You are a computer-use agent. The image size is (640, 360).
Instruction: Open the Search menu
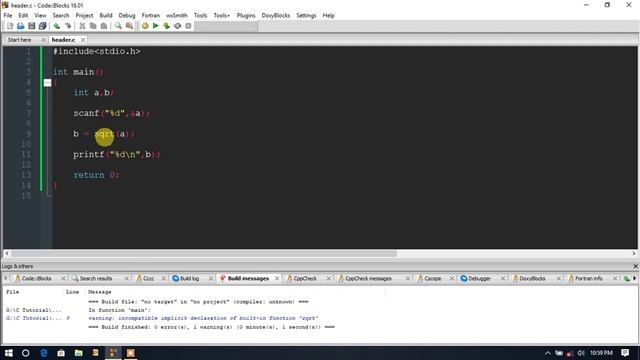61,15
